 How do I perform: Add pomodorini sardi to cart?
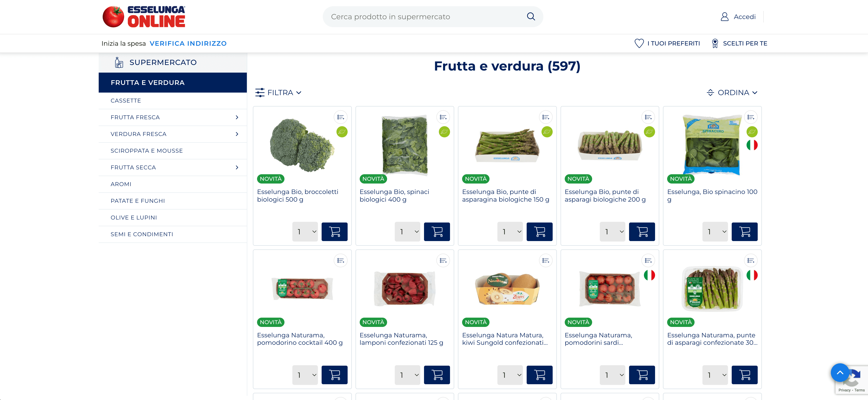pyautogui.click(x=642, y=375)
